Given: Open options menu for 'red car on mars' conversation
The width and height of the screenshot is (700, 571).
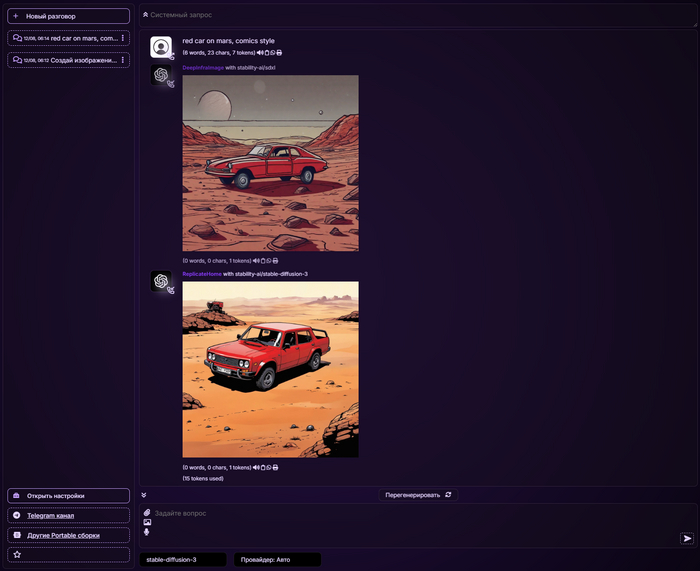Looking at the screenshot, I should (122, 38).
